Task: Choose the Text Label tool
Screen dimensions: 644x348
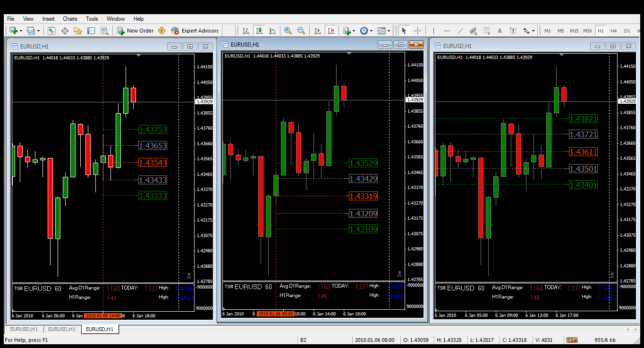Action: pos(513,31)
